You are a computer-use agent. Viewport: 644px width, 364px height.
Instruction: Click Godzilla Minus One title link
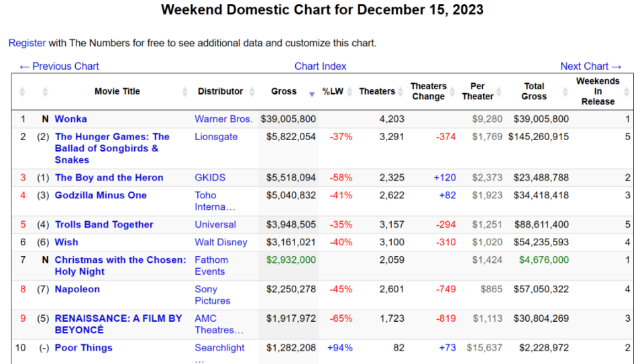point(101,196)
